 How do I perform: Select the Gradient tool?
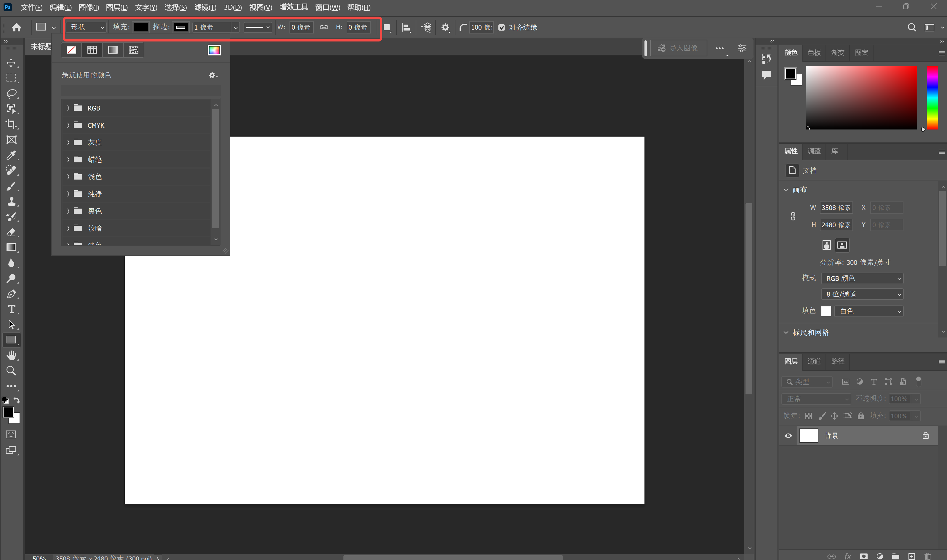[11, 247]
